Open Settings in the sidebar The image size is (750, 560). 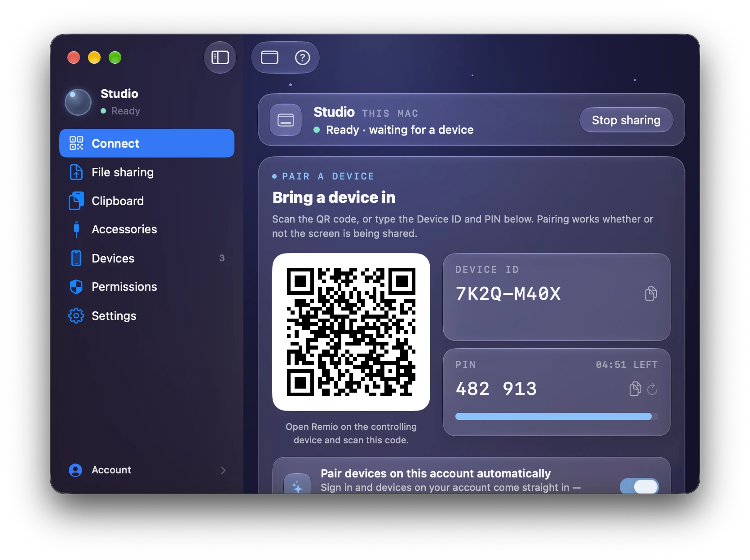pos(147,315)
